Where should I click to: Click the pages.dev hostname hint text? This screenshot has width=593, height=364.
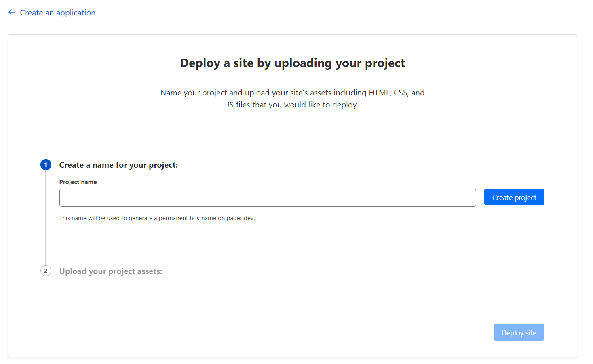[x=157, y=218]
